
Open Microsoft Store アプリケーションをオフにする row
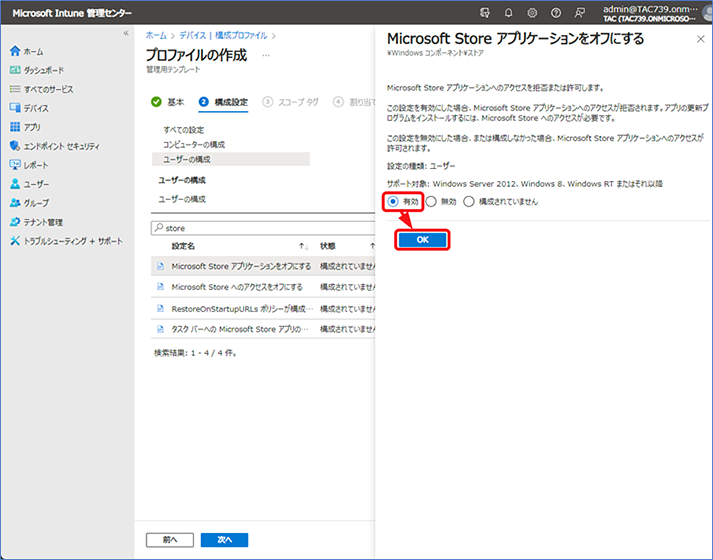(263, 266)
